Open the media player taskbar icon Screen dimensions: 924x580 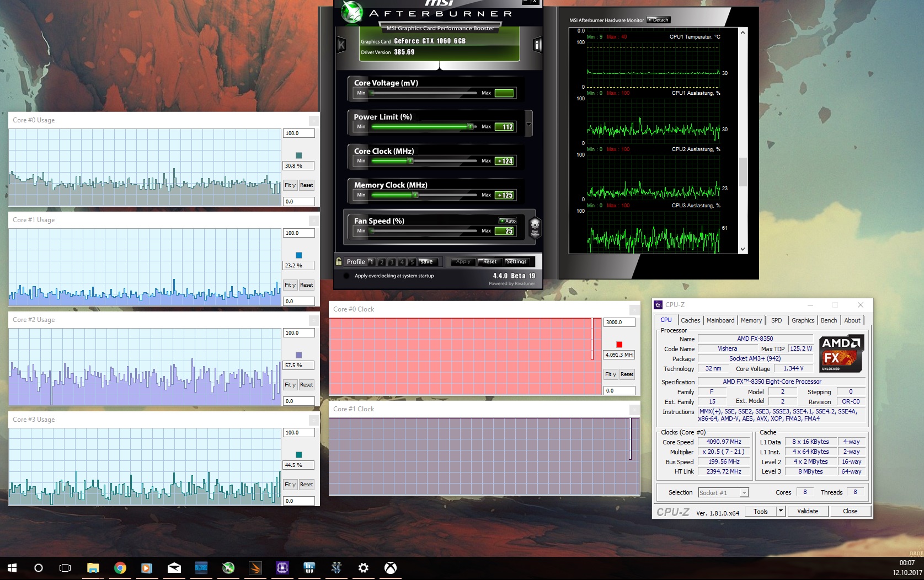tap(147, 568)
